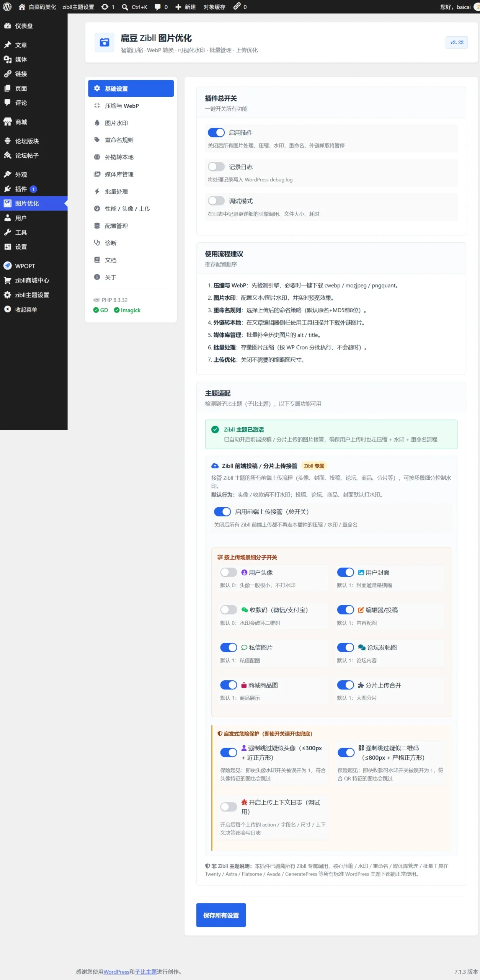
Task: Toggle the 商城商品图 switch
Action: (229, 685)
